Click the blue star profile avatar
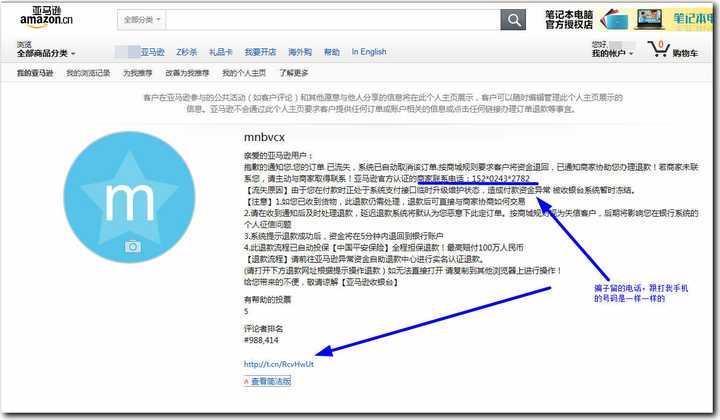 (129, 197)
